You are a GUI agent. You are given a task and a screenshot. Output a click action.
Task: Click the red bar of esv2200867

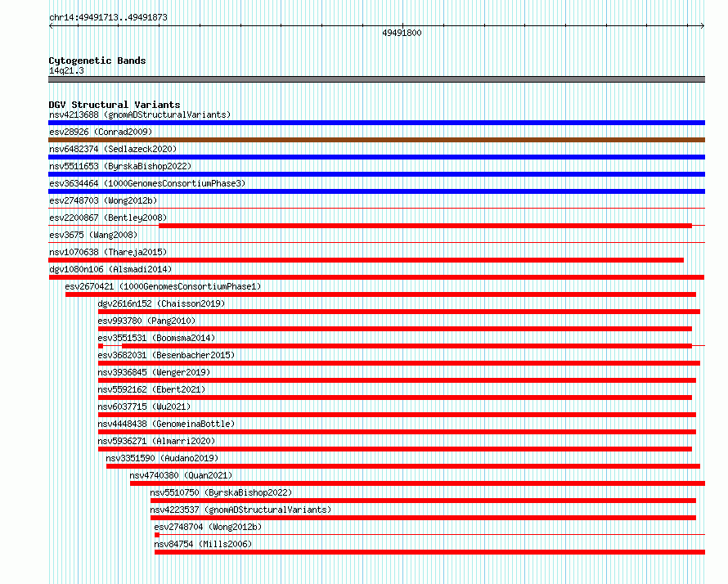(x=425, y=226)
